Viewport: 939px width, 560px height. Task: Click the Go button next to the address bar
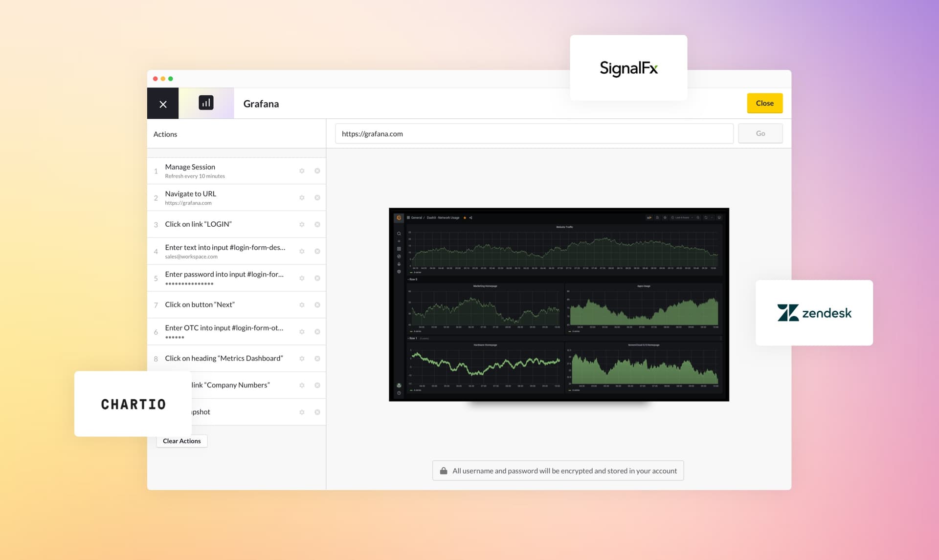[x=760, y=133]
